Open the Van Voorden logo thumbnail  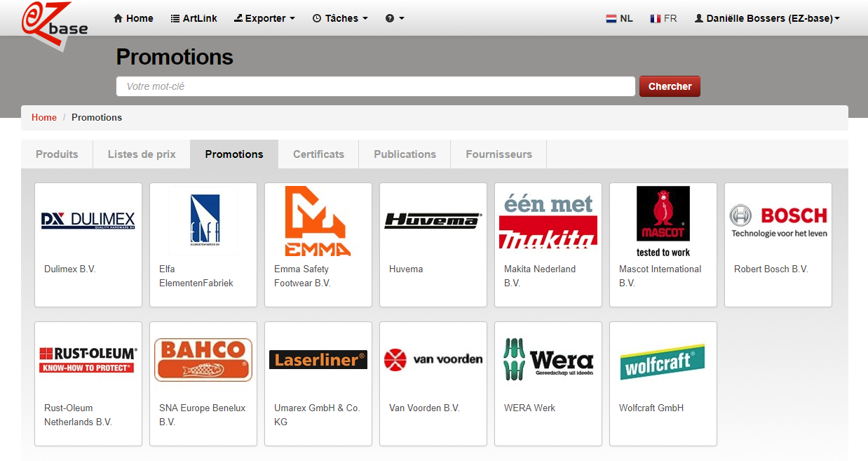(x=433, y=360)
